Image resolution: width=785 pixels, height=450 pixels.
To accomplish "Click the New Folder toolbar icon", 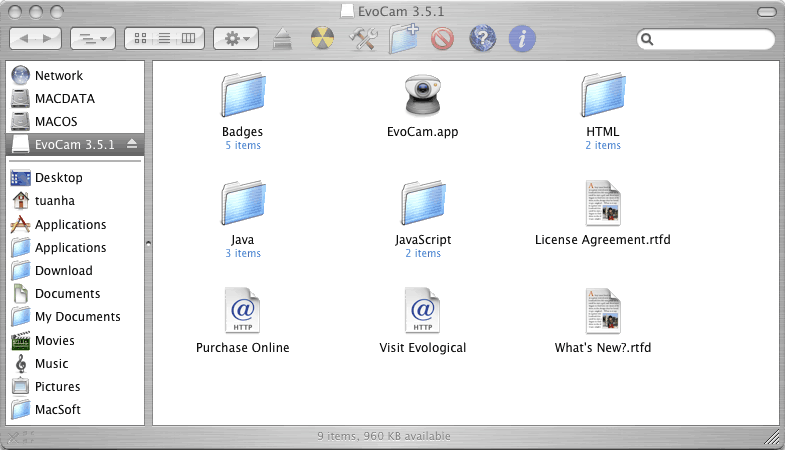I will tap(404, 39).
